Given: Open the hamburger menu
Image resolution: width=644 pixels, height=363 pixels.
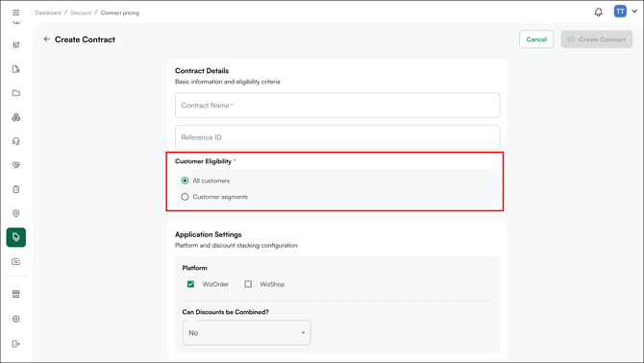Looking at the screenshot, I should coord(16,12).
